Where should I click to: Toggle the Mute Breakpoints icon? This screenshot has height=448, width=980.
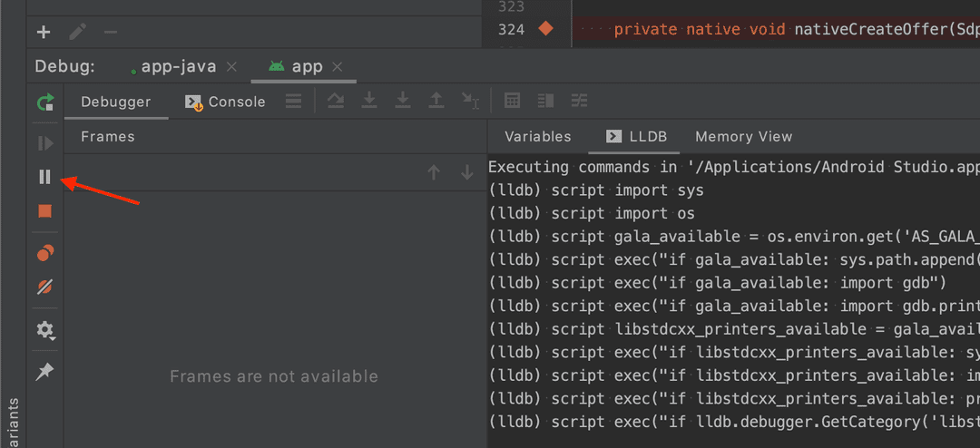pos(45,287)
